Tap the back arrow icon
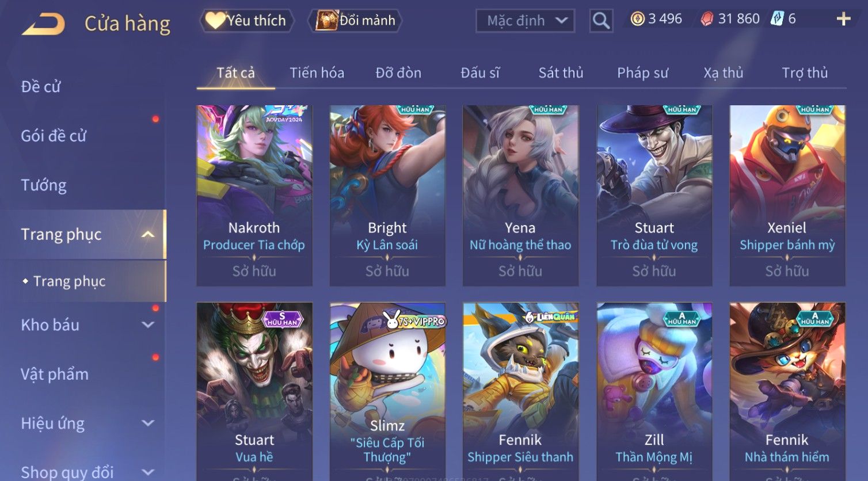Screen dimensions: 868x481 tap(43, 24)
